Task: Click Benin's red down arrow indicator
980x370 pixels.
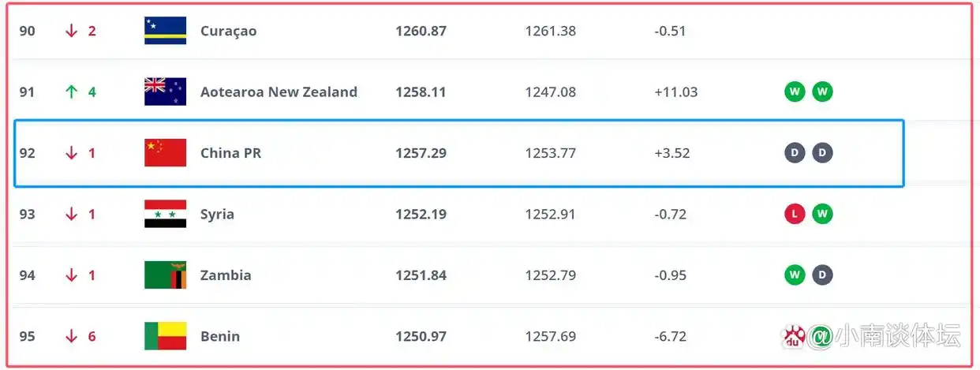Action: pos(72,336)
